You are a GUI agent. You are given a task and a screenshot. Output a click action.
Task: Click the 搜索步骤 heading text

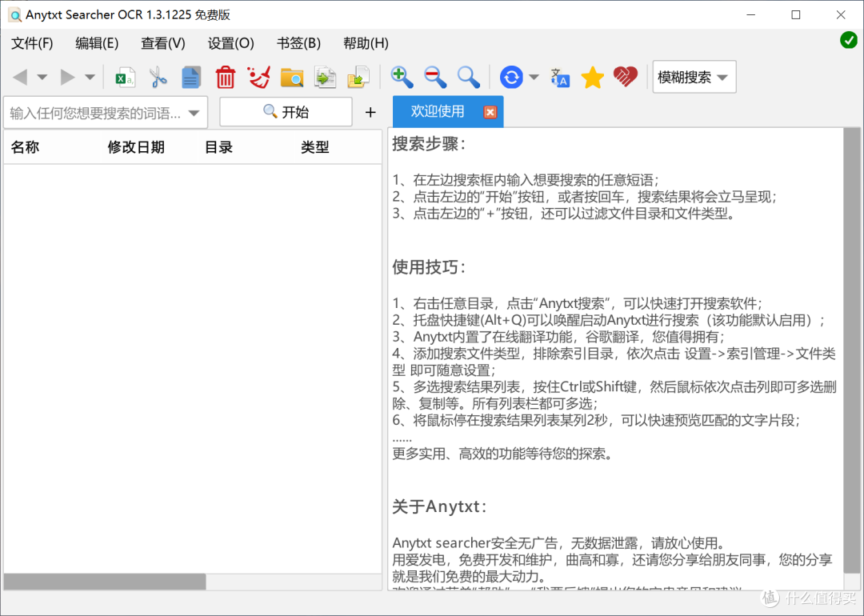point(429,144)
